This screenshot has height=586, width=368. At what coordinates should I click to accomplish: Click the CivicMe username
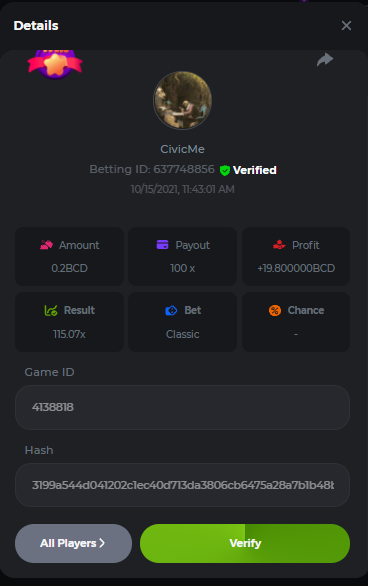(183, 149)
